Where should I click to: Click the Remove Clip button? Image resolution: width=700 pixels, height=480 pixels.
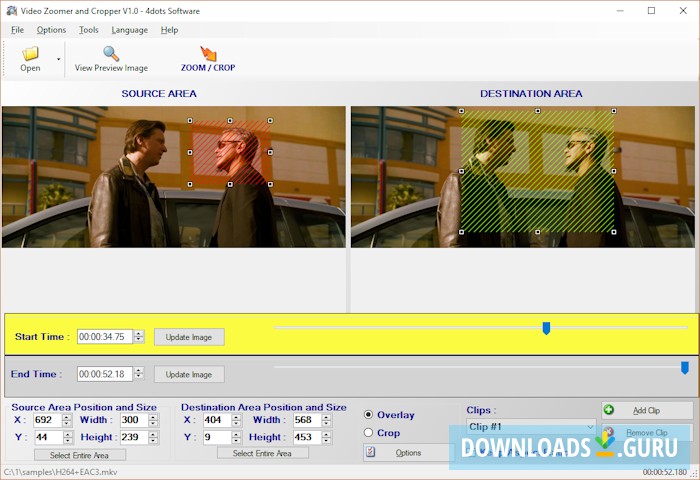[x=646, y=433]
